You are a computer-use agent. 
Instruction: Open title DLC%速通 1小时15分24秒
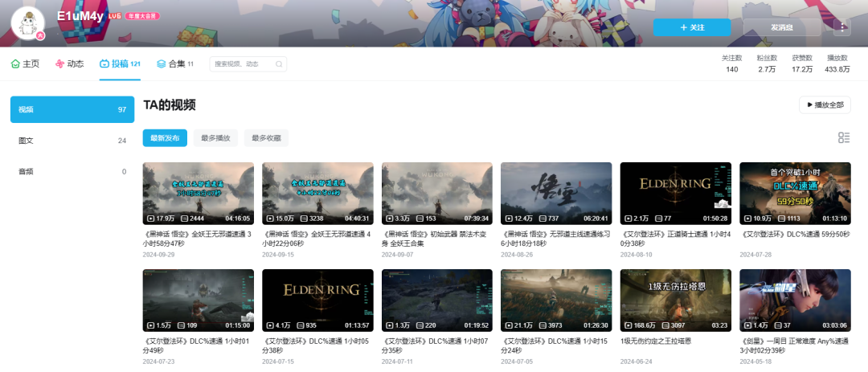point(556,346)
